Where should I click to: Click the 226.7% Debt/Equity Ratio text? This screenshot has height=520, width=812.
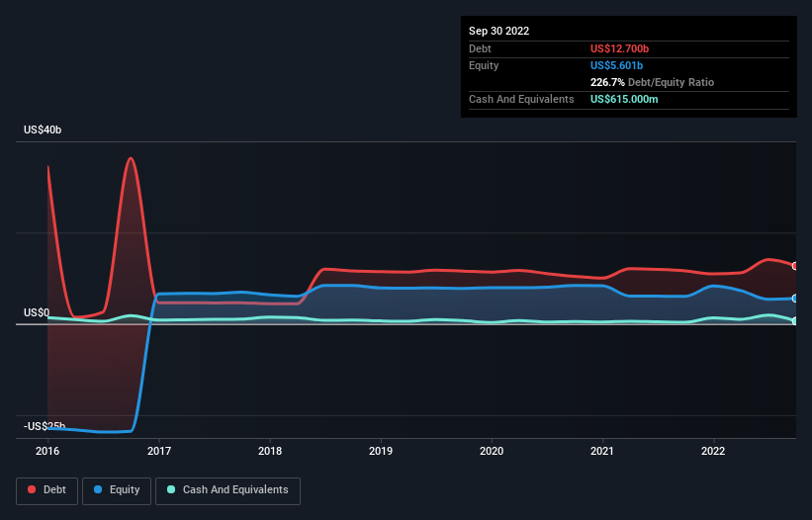click(652, 82)
